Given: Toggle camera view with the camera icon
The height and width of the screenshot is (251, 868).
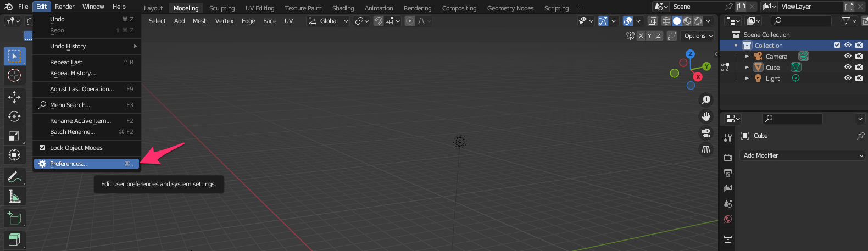Looking at the screenshot, I should 706,133.
